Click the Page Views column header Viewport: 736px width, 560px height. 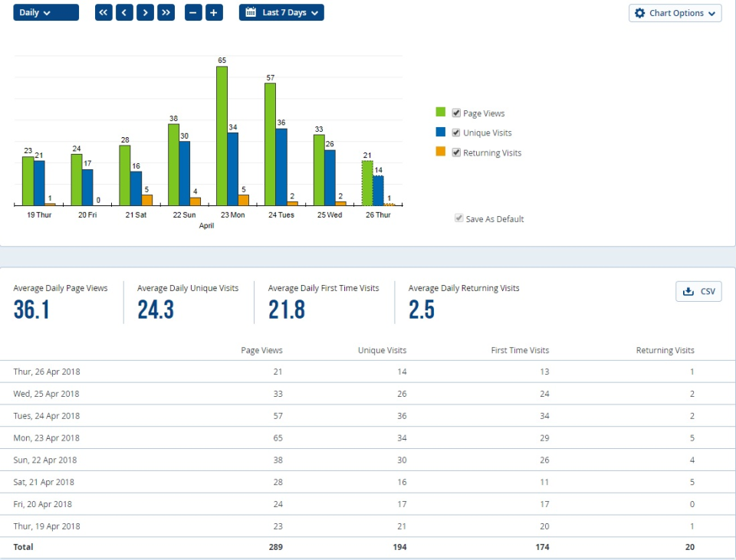pos(261,350)
